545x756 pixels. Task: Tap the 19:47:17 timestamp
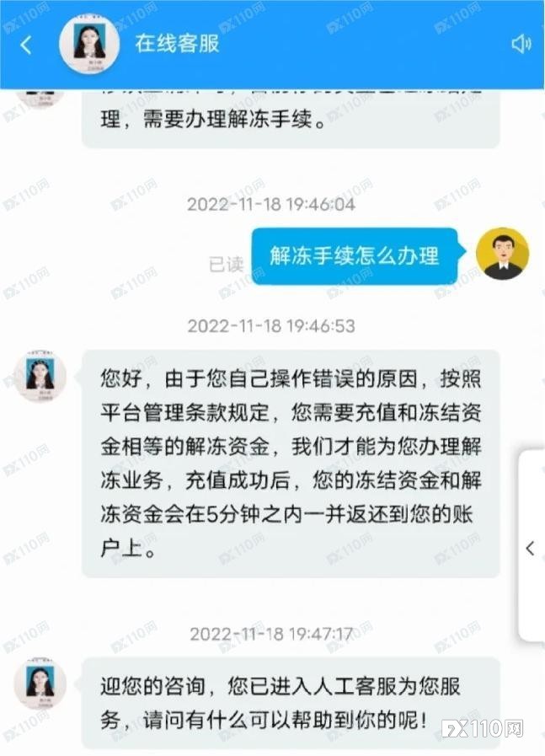(x=271, y=634)
